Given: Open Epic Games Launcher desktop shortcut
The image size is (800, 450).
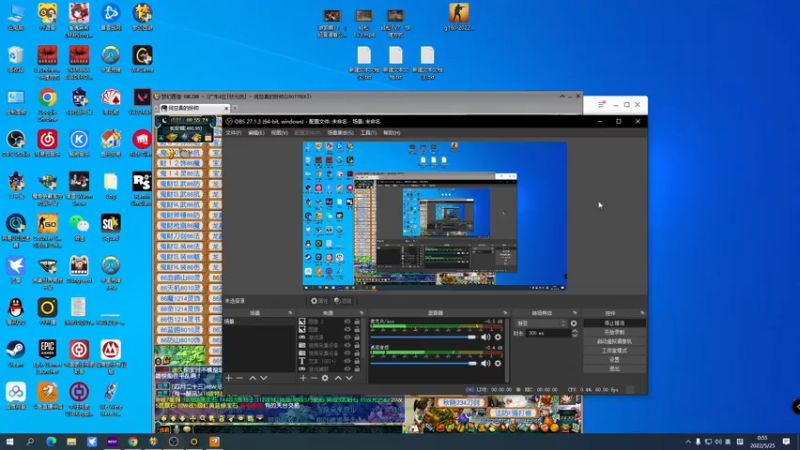Looking at the screenshot, I should click(x=47, y=357).
